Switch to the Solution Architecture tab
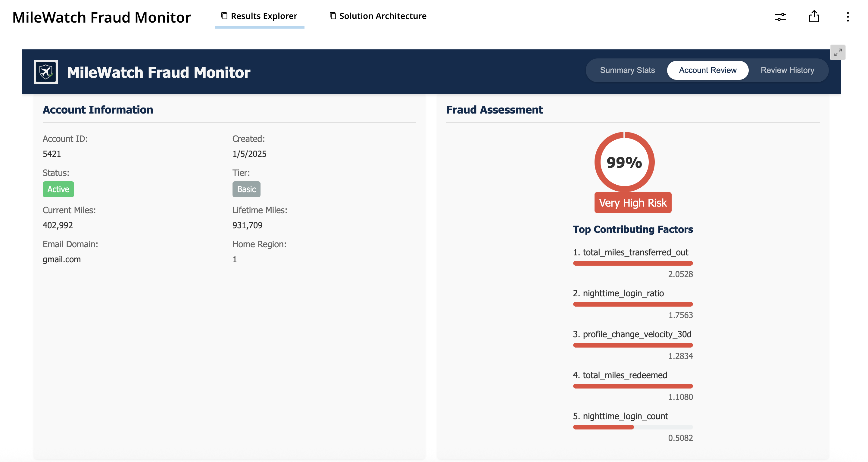This screenshot has height=462, width=868. [x=383, y=15]
